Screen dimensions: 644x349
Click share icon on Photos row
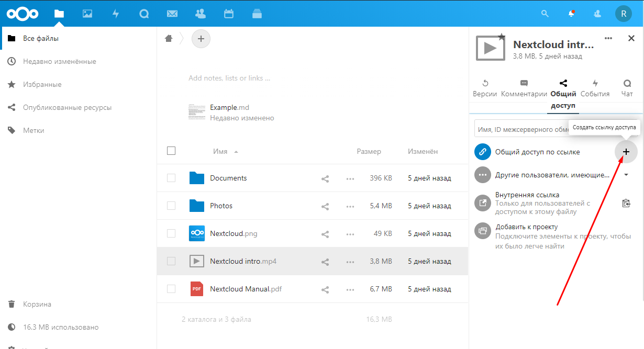click(325, 206)
